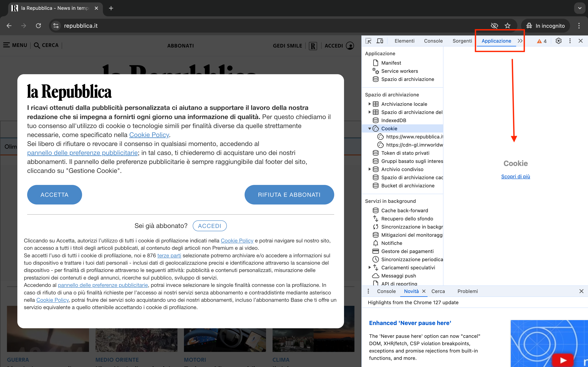Expand the Archiviazione locale tree
The height and width of the screenshot is (367, 588).
coord(370,104)
